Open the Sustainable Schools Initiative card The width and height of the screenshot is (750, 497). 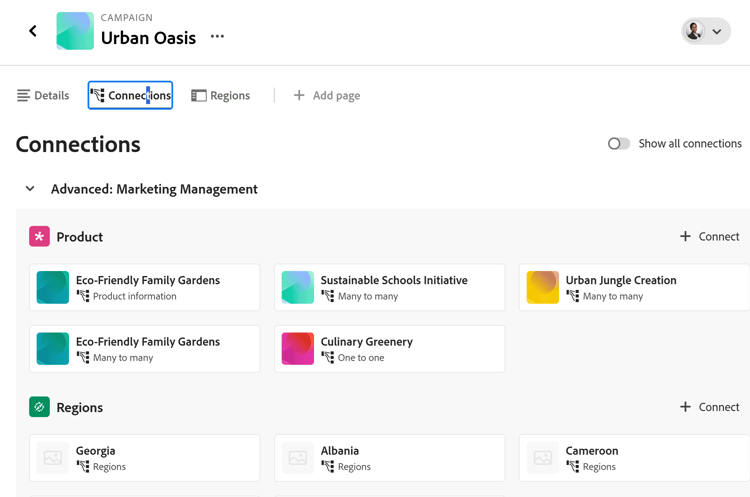(389, 288)
